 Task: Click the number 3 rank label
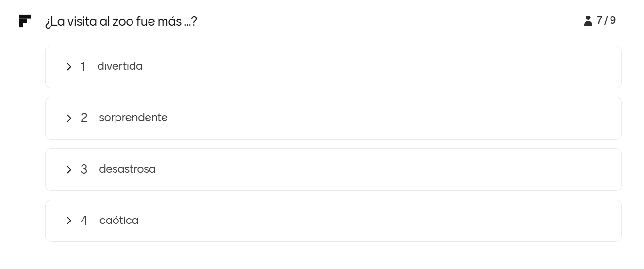pyautogui.click(x=84, y=170)
